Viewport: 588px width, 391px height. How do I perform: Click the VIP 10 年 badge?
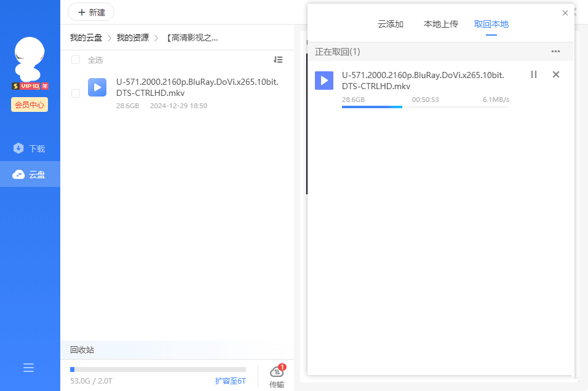click(x=30, y=86)
